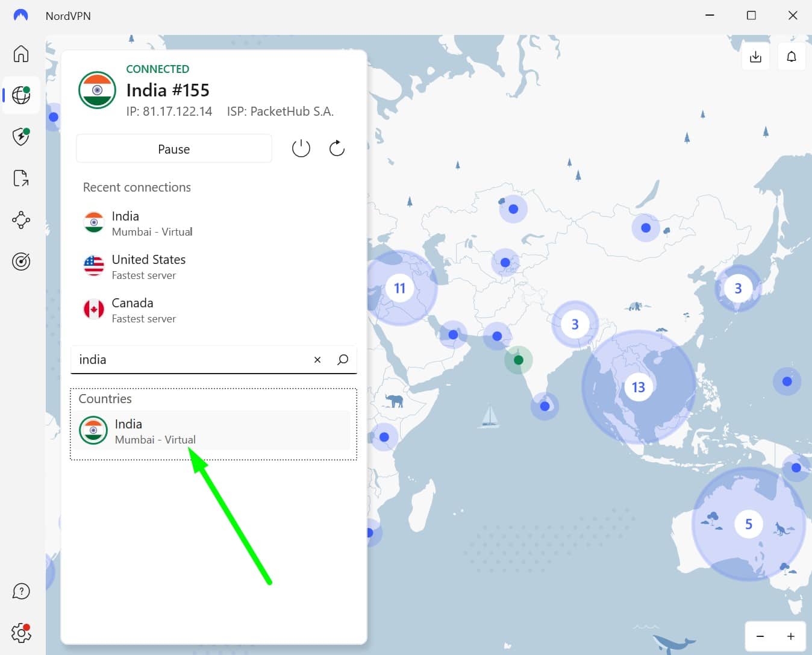Zoom out the map with minus
Screen dimensions: 812x655
pos(760,636)
